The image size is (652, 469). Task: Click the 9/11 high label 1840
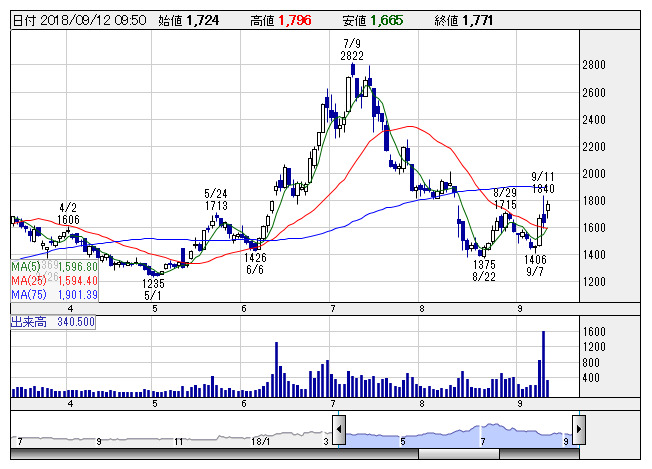click(543, 188)
